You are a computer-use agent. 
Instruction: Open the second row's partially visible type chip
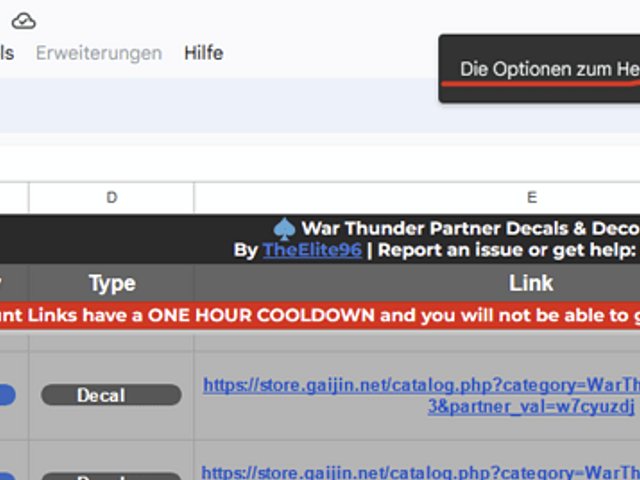[111, 476]
